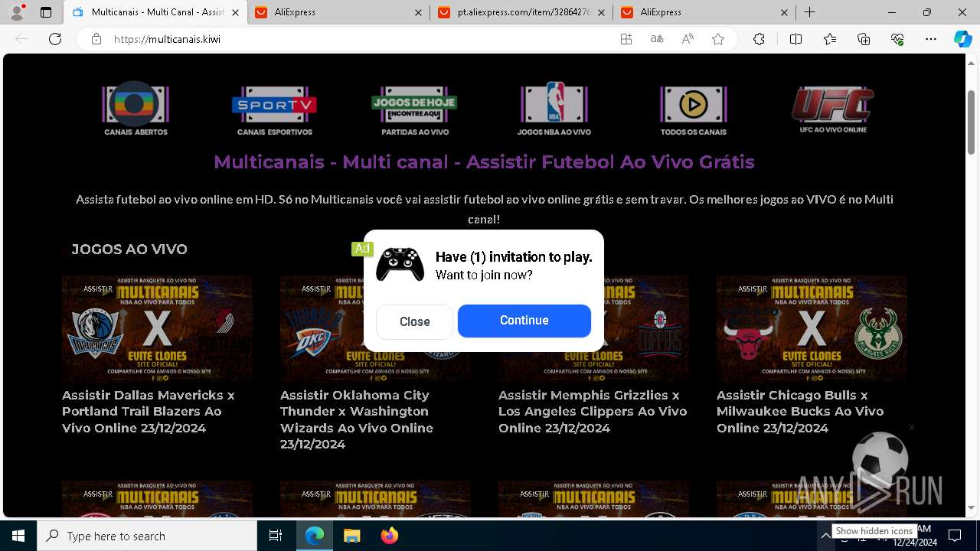Open Firefox from the taskbar
This screenshot has width=980, height=551.
[390, 536]
